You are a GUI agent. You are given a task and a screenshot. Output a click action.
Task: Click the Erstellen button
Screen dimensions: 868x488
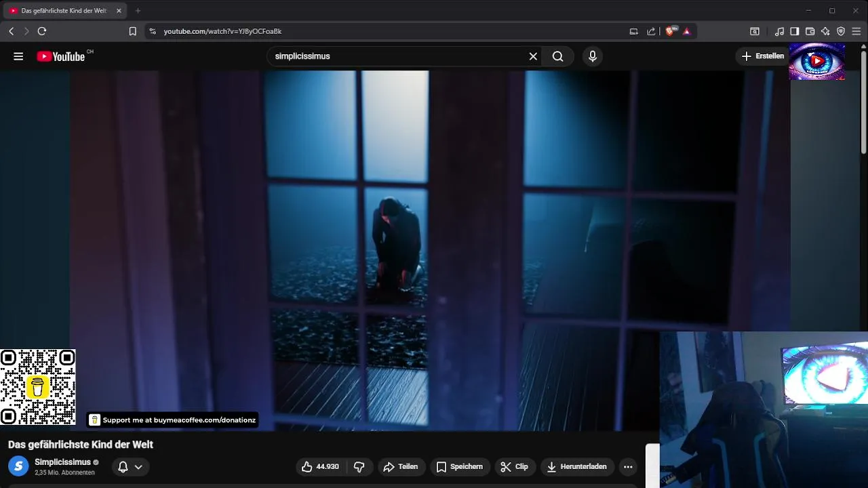tap(763, 56)
